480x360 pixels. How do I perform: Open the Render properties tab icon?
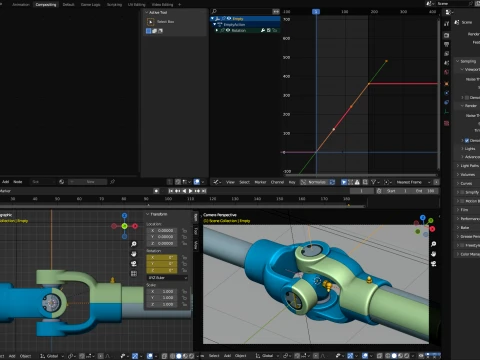coord(447,35)
